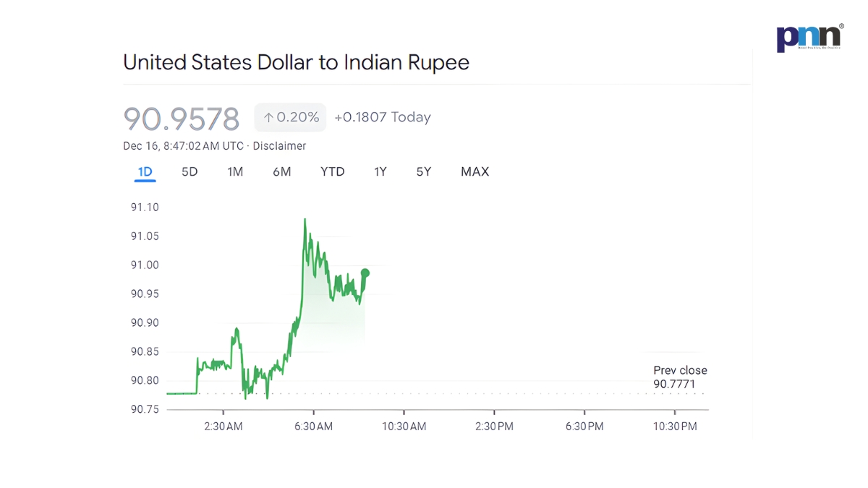
Task: Click the green current-price dot on the chart
Action: click(365, 273)
